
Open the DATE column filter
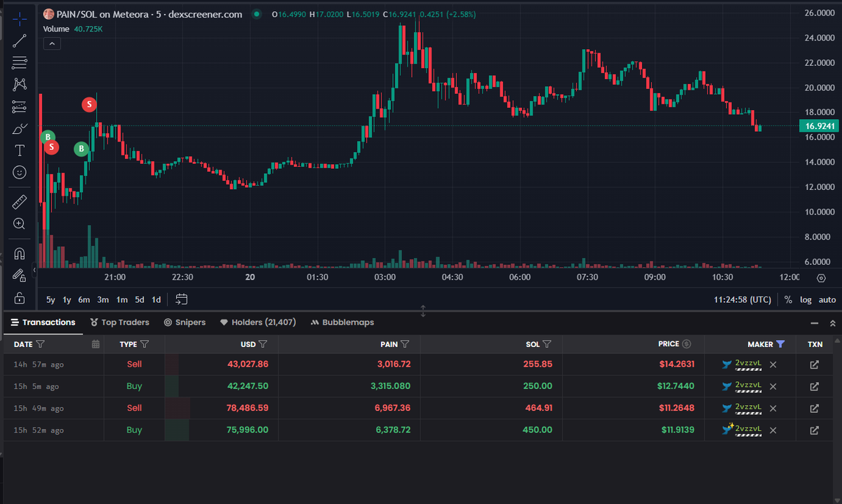coord(40,344)
